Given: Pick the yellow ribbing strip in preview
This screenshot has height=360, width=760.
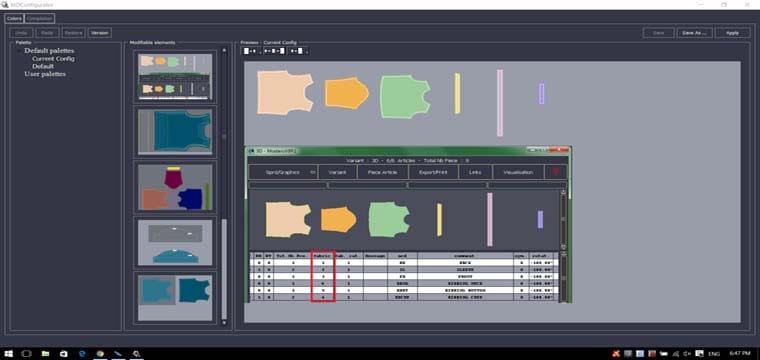Looking at the screenshot, I should point(457,94).
